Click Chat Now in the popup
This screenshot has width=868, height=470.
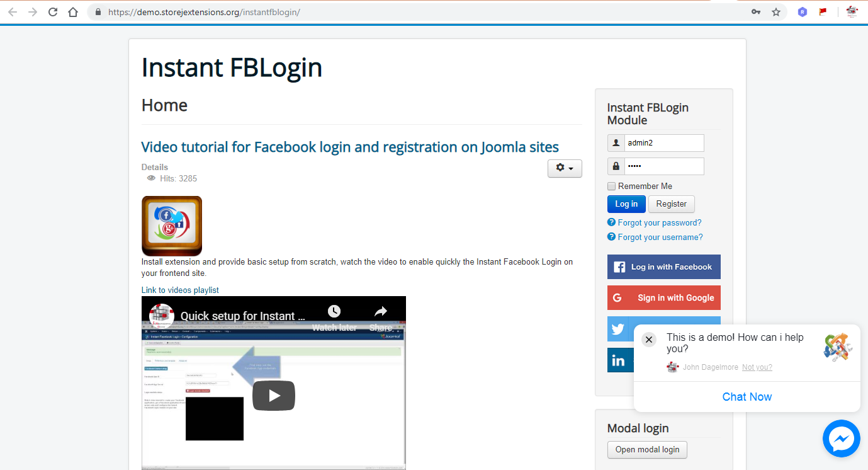click(x=747, y=397)
